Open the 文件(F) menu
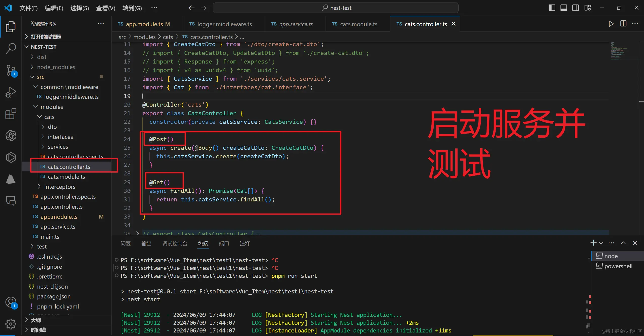The height and width of the screenshot is (336, 644). [28, 8]
